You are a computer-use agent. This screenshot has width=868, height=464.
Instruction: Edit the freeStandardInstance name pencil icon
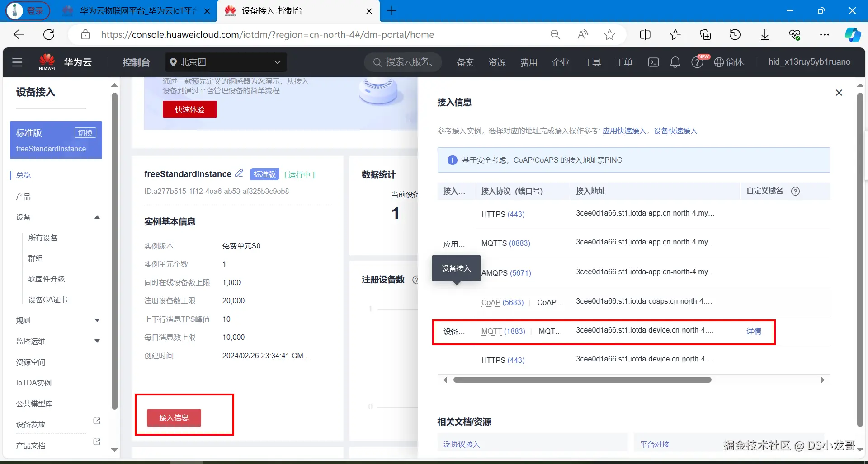coord(239,173)
